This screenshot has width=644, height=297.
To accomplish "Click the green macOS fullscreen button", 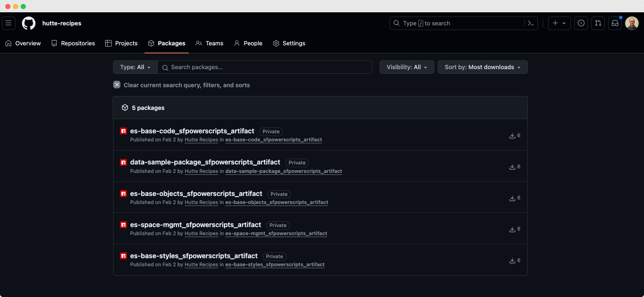I will 23,7.
